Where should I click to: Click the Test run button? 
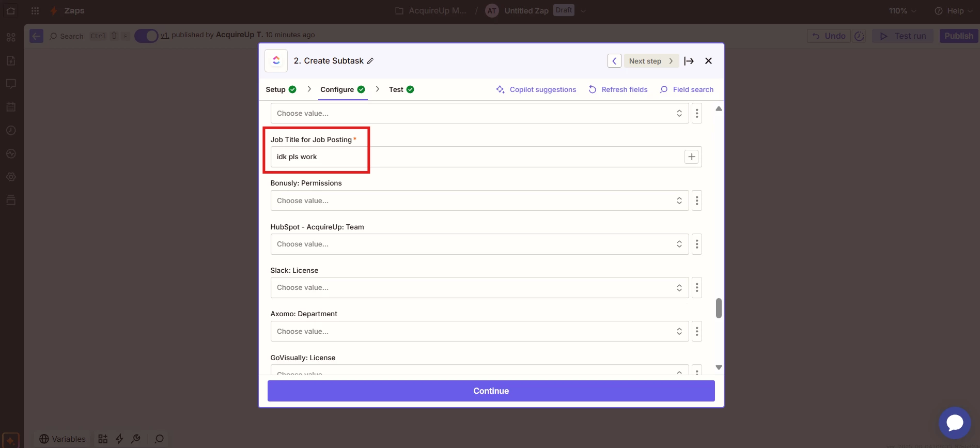coord(903,36)
